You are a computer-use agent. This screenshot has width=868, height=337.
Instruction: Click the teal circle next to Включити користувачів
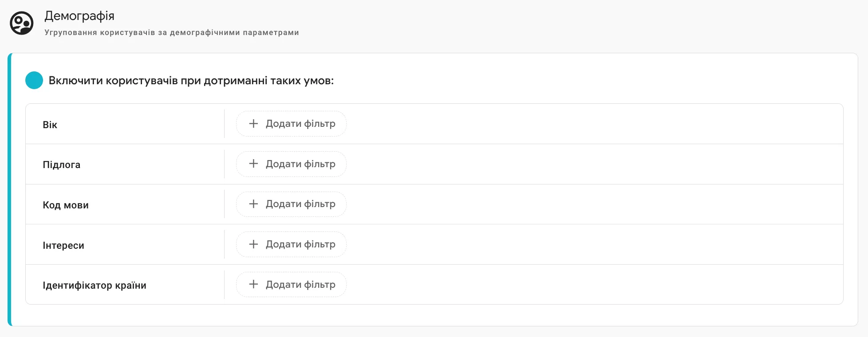click(34, 80)
